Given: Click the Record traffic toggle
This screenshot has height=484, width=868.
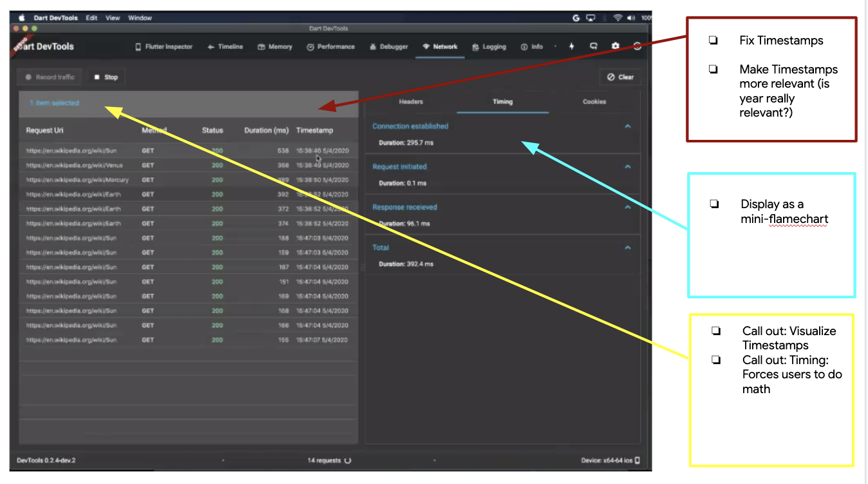Looking at the screenshot, I should point(49,77).
